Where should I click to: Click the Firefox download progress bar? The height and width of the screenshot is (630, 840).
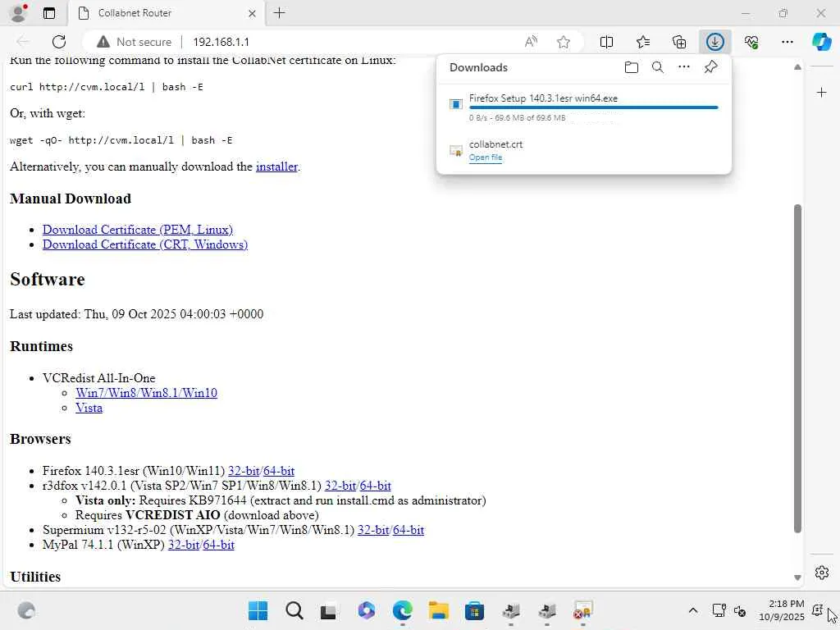[594, 107]
